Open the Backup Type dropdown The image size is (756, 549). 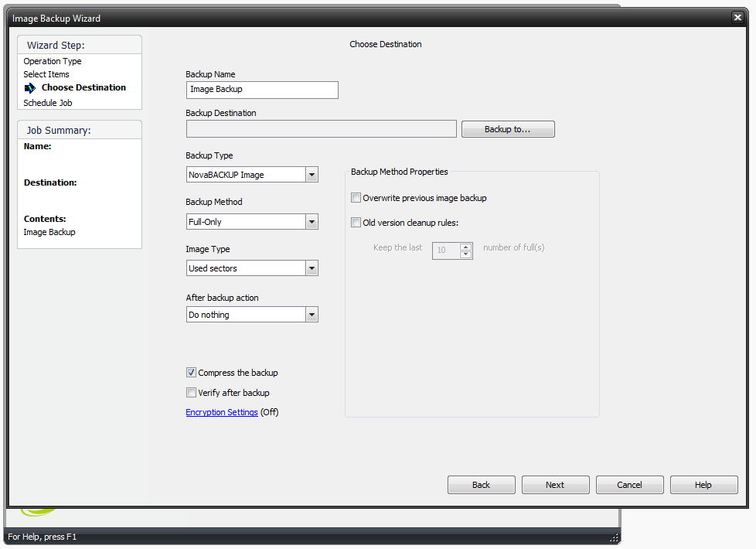click(x=312, y=174)
